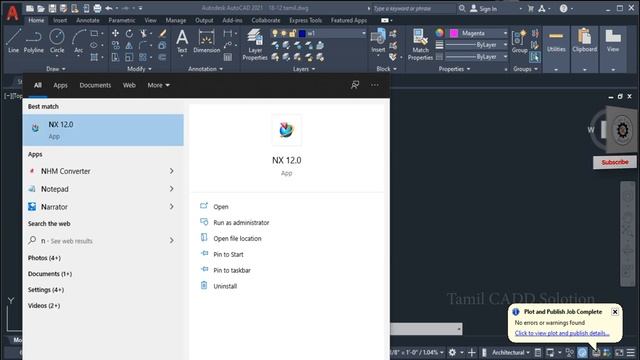Select the Text annotation tool

[182, 41]
